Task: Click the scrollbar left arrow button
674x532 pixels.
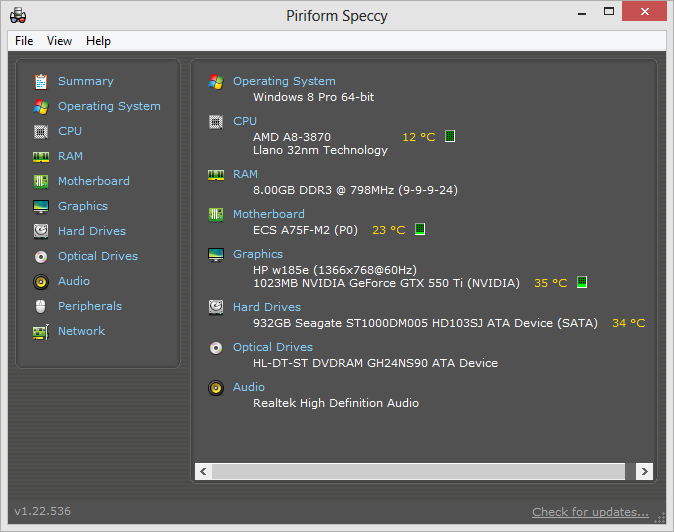Action: coord(204,470)
